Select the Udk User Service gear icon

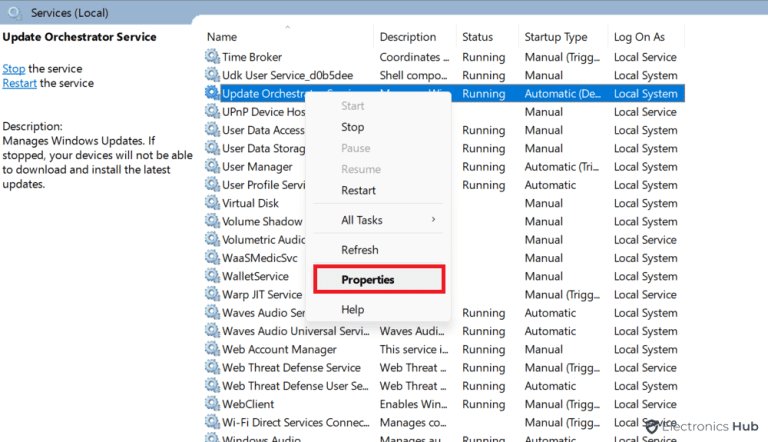point(212,75)
